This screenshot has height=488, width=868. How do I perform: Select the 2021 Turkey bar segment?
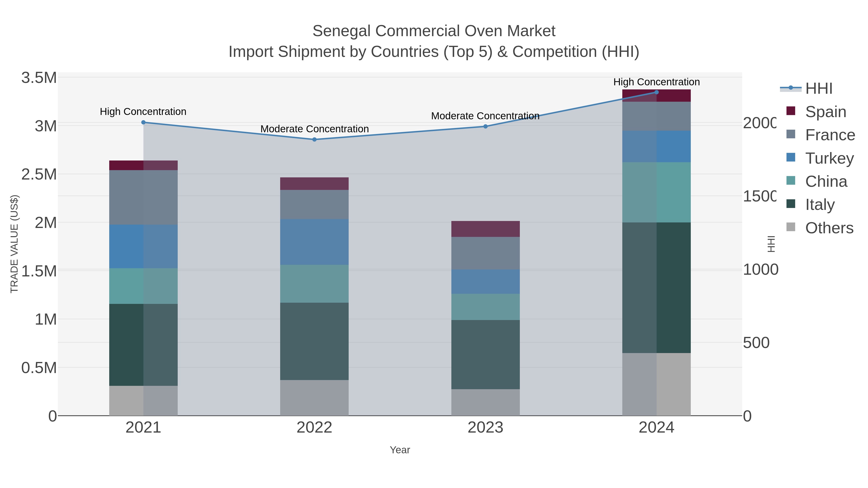[x=143, y=247]
